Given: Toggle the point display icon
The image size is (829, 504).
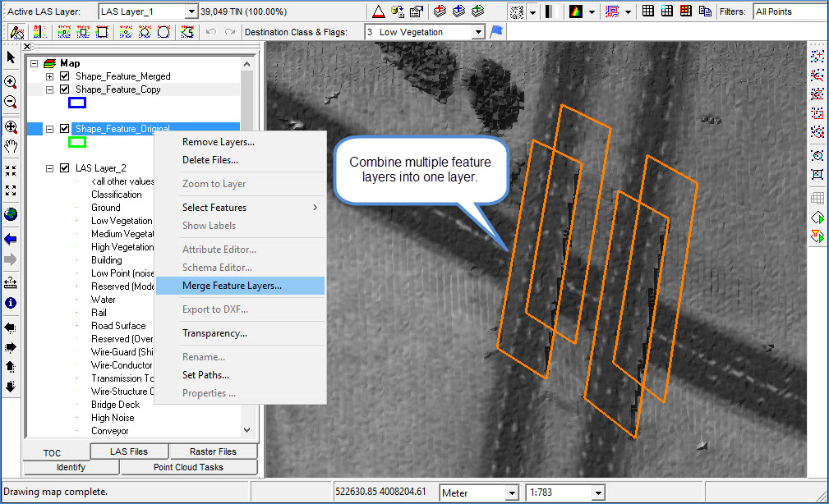Looking at the screenshot, I should click(x=516, y=11).
